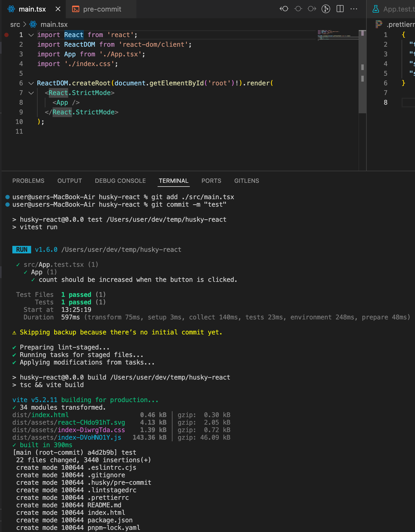Click the editor vertical scrollbar thumb
This screenshot has height=532, width=415.
[x=362, y=72]
